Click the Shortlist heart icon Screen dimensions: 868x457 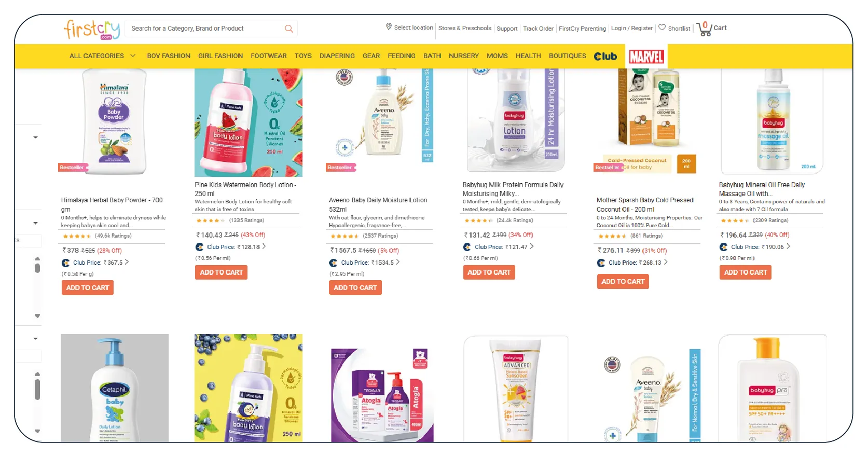pyautogui.click(x=662, y=27)
